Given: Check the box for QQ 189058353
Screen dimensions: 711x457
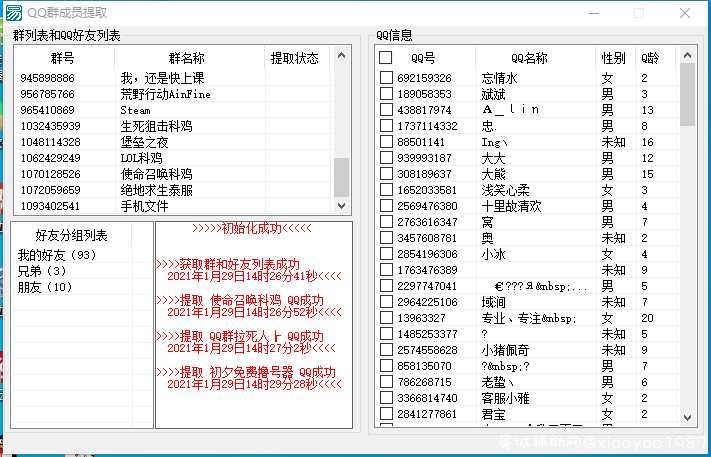Looking at the screenshot, I should [386, 94].
